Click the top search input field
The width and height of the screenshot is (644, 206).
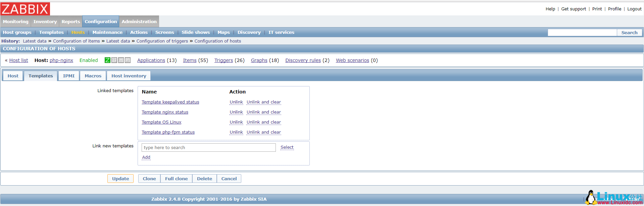pyautogui.click(x=582, y=32)
